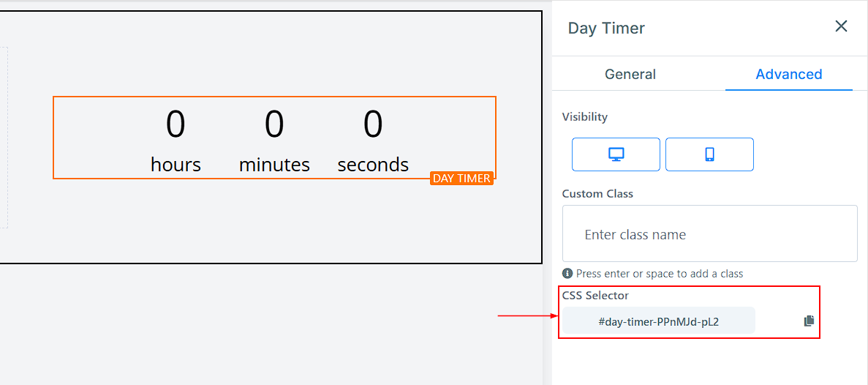Select the minutes digit in timer

point(274,124)
